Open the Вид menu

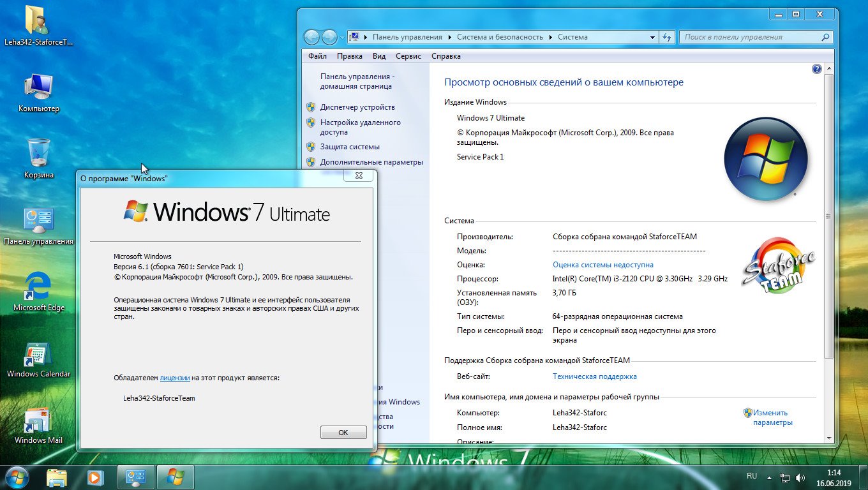point(379,56)
